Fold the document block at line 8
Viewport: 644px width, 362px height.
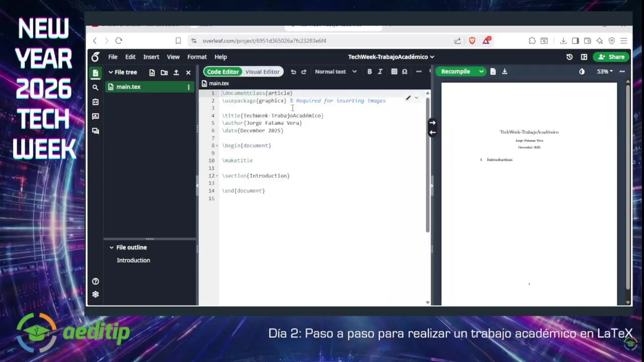[217, 146]
